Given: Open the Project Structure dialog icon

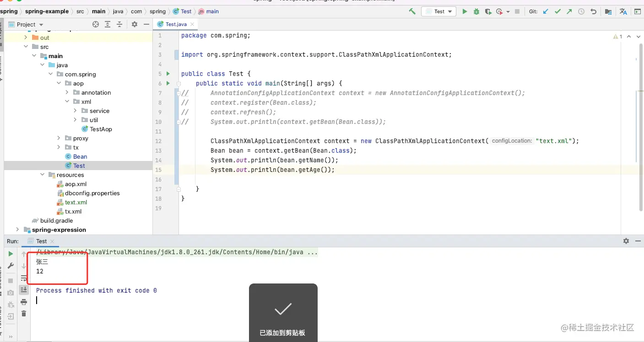Looking at the screenshot, I should coord(608,11).
